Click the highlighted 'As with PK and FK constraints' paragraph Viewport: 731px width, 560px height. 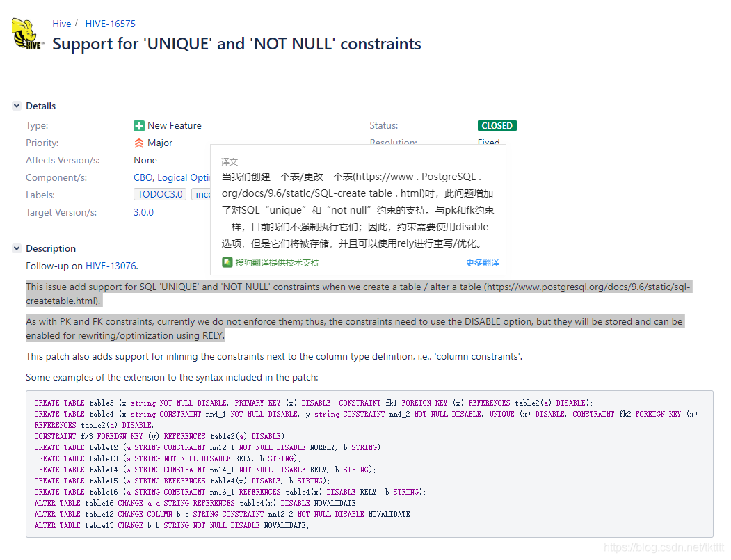(354, 329)
